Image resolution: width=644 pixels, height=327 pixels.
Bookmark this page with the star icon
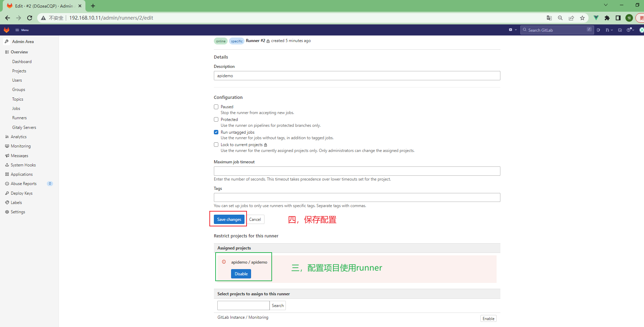tap(582, 18)
